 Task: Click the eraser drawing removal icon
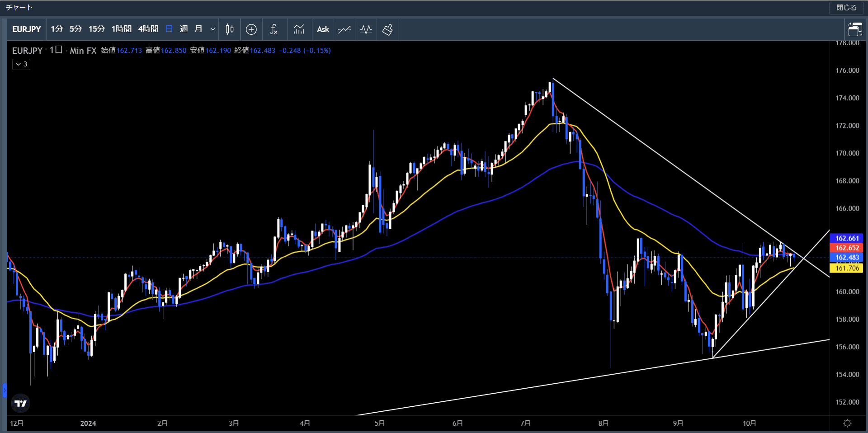[387, 29]
